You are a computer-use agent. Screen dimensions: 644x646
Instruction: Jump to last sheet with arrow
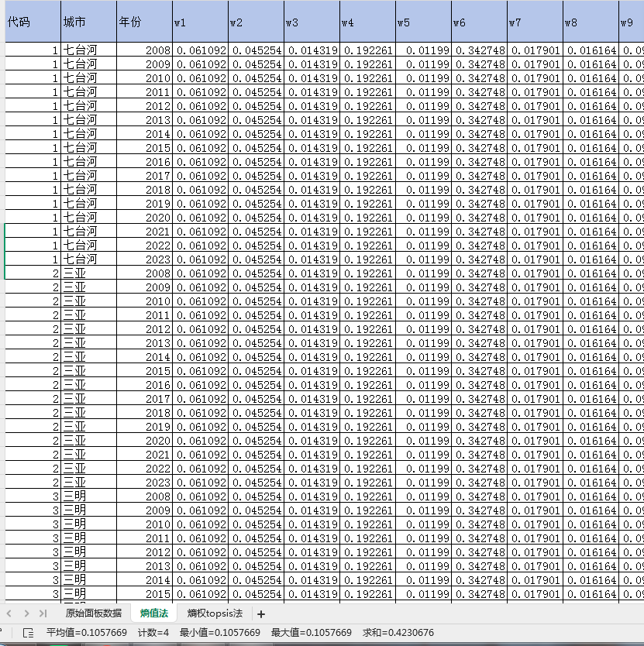tap(43, 613)
